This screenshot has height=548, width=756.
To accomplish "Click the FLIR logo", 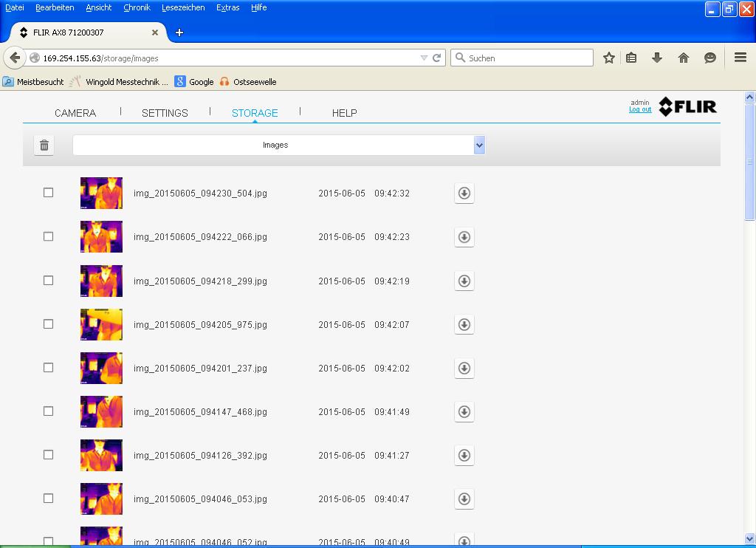I will click(687, 106).
